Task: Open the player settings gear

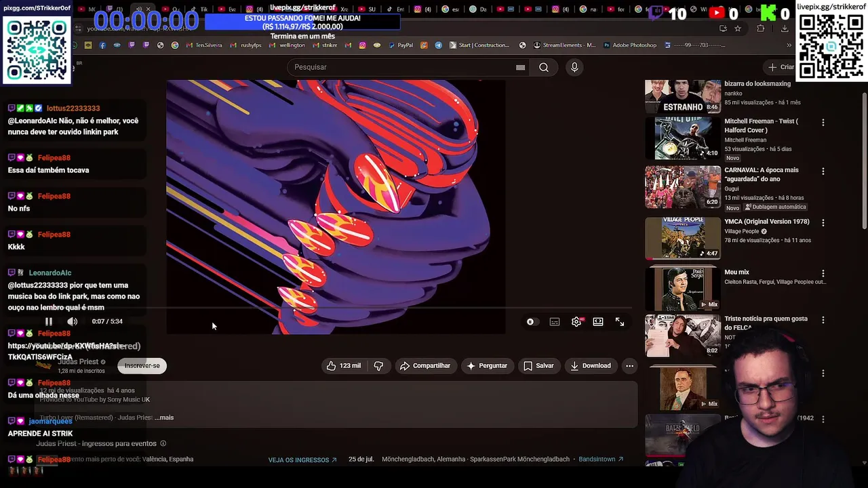Action: pyautogui.click(x=576, y=322)
